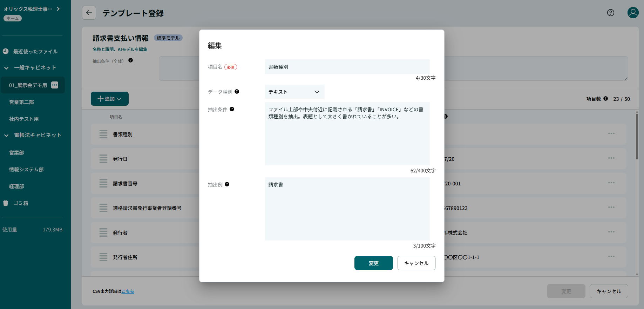Select 営業部 in sidebar
The height and width of the screenshot is (309, 644).
click(16, 152)
